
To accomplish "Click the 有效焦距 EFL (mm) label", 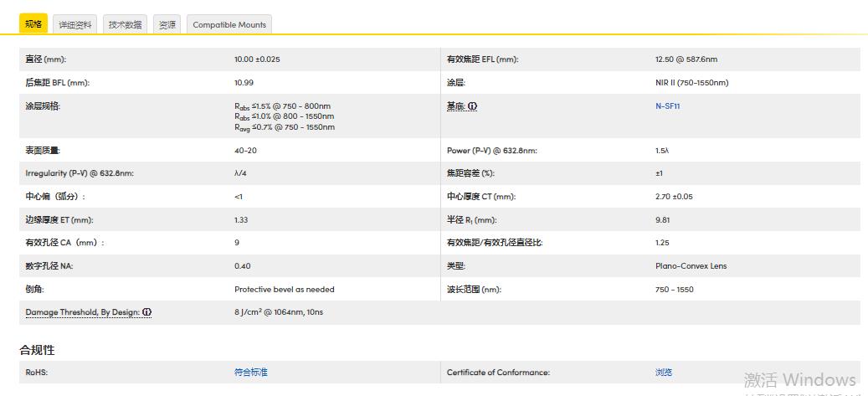I will (482, 59).
